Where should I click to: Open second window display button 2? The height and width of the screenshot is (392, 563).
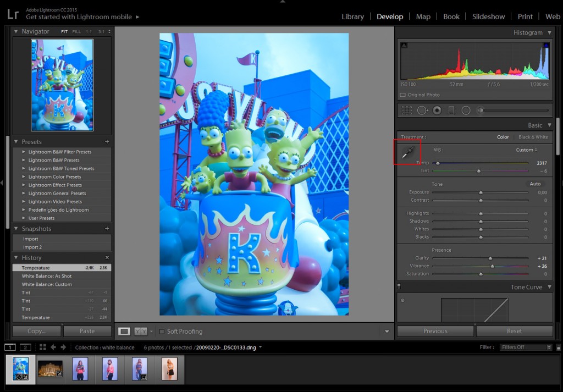coord(25,347)
